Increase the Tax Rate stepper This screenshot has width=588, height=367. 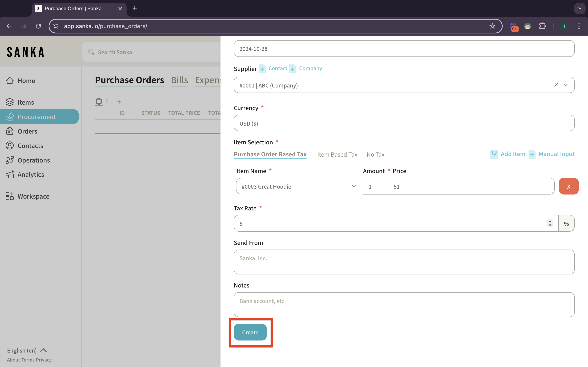550,221
